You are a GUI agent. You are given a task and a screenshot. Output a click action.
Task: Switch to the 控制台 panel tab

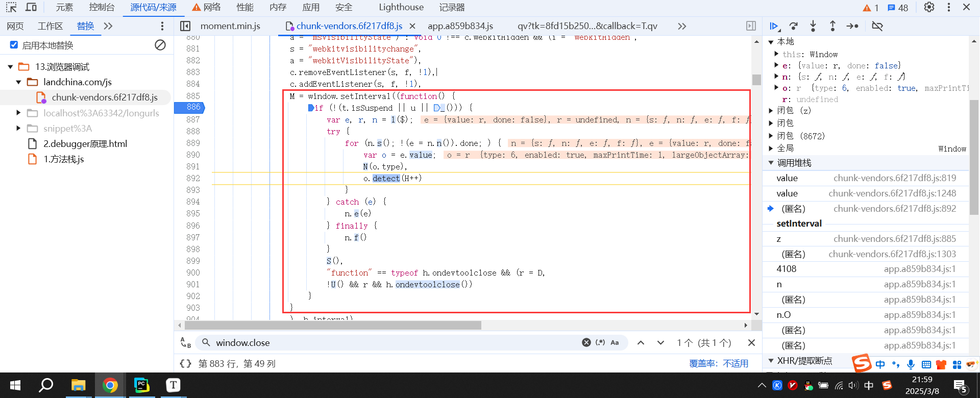pyautogui.click(x=102, y=7)
